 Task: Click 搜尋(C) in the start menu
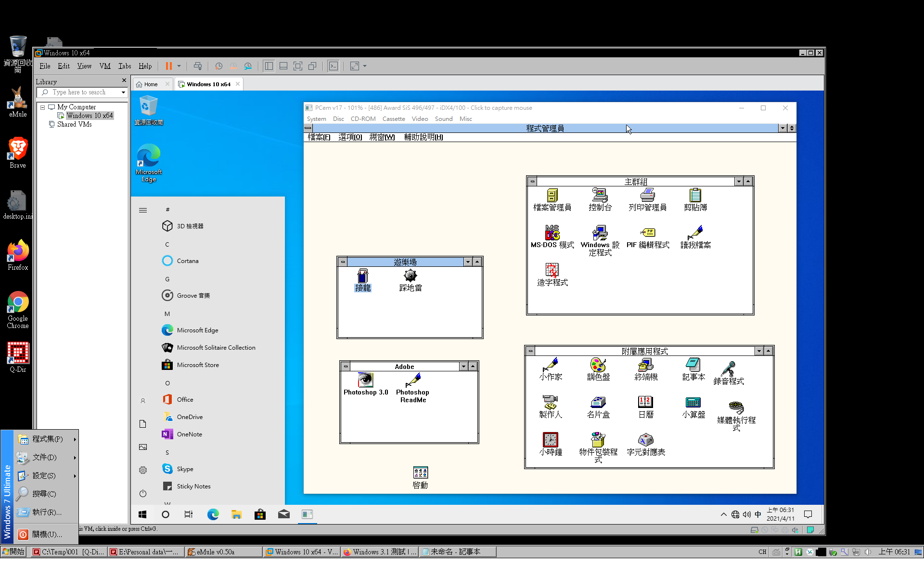[47, 494]
